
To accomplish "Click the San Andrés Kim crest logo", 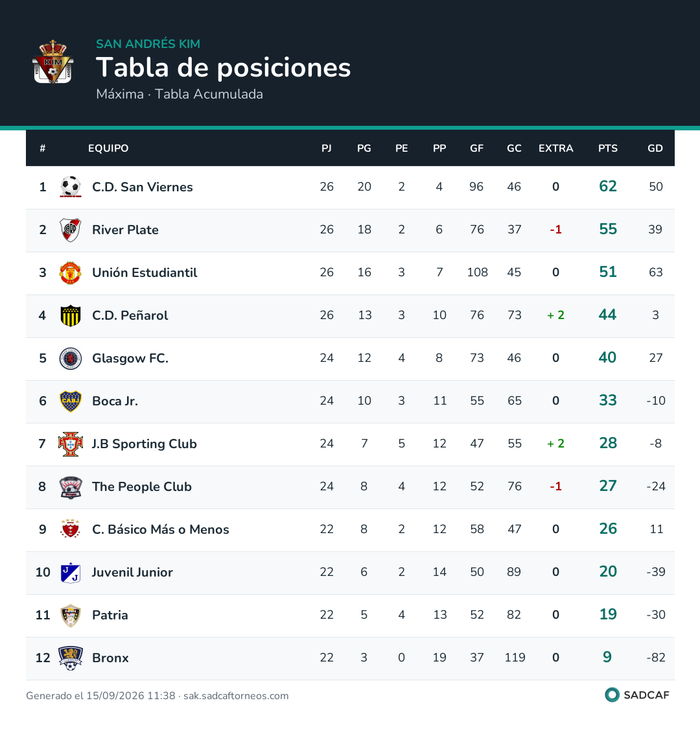I will [x=53, y=62].
